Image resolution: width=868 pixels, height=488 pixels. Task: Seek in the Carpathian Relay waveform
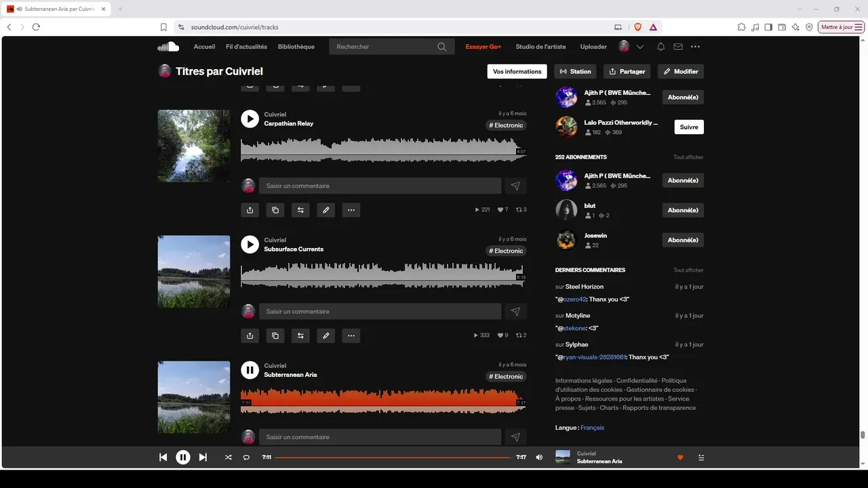[383, 149]
